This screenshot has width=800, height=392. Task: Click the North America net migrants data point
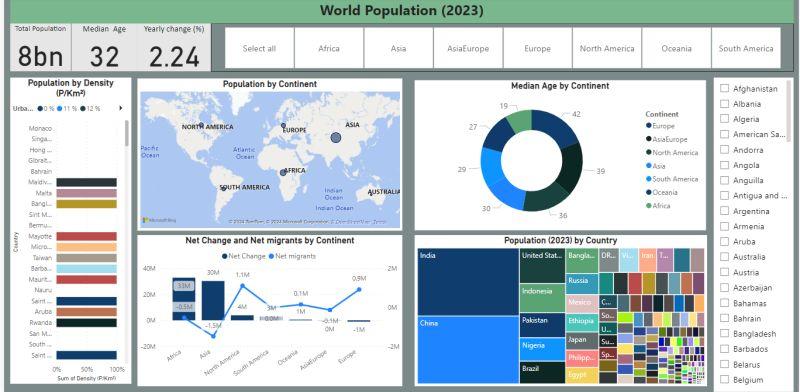tap(242, 286)
